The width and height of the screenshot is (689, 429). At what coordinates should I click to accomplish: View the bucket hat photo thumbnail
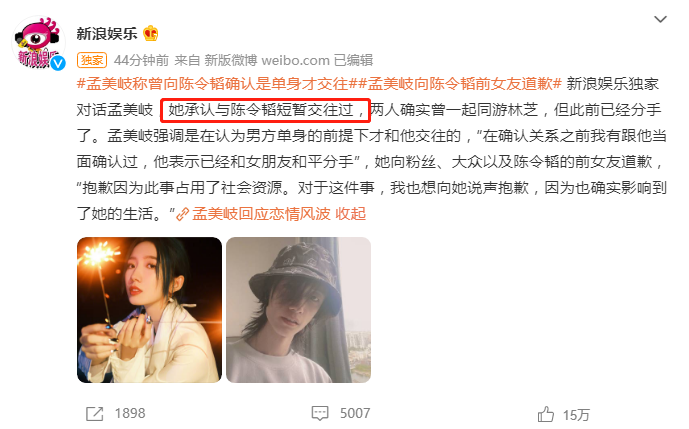click(x=298, y=310)
